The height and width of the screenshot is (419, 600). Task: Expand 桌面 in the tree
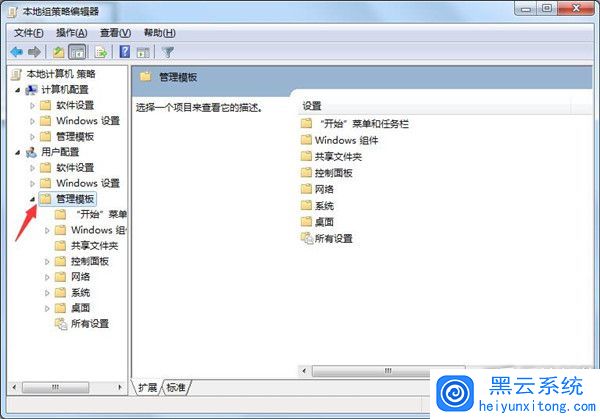coord(47,308)
